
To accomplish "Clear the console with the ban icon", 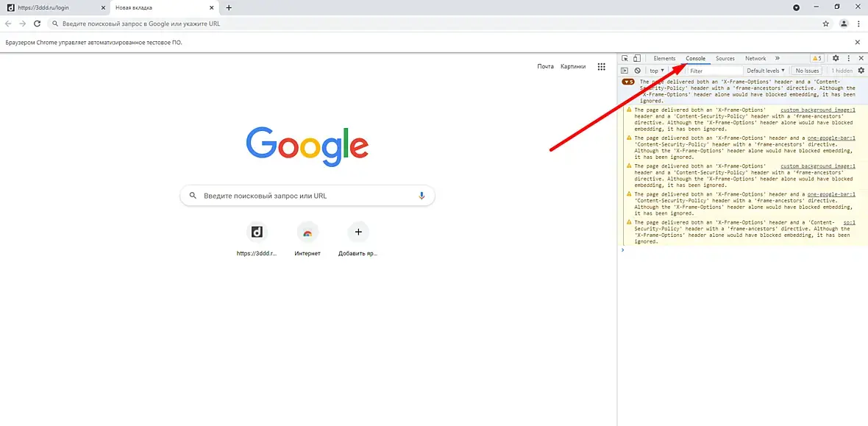I will tap(638, 71).
